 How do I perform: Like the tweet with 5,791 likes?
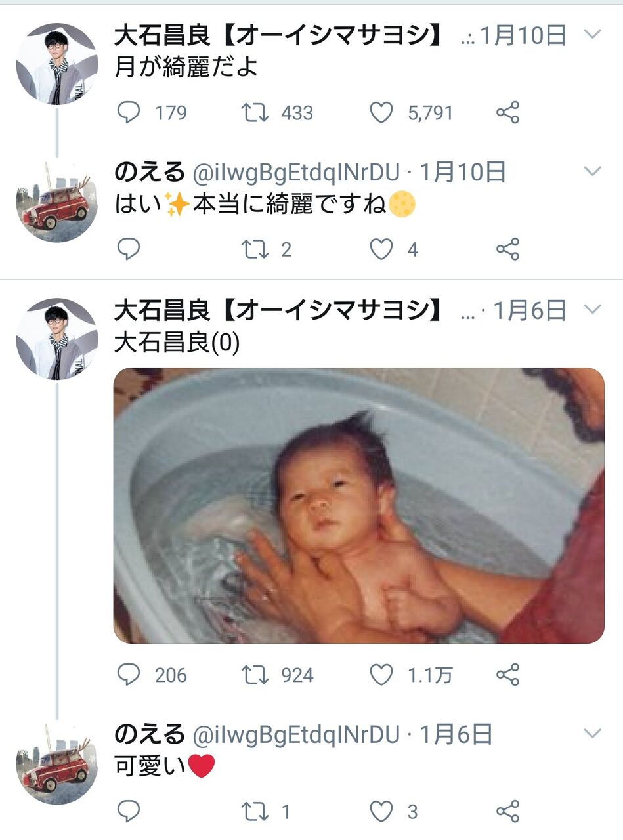click(381, 113)
